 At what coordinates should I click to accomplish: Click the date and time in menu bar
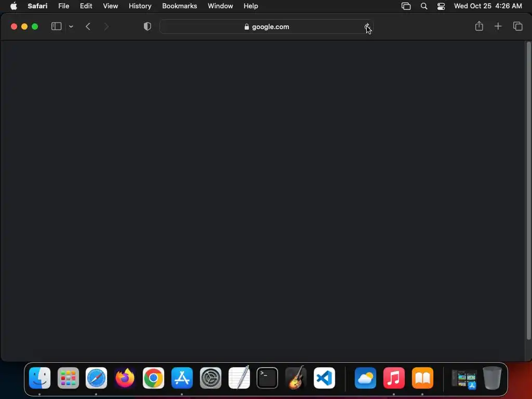[488, 6]
